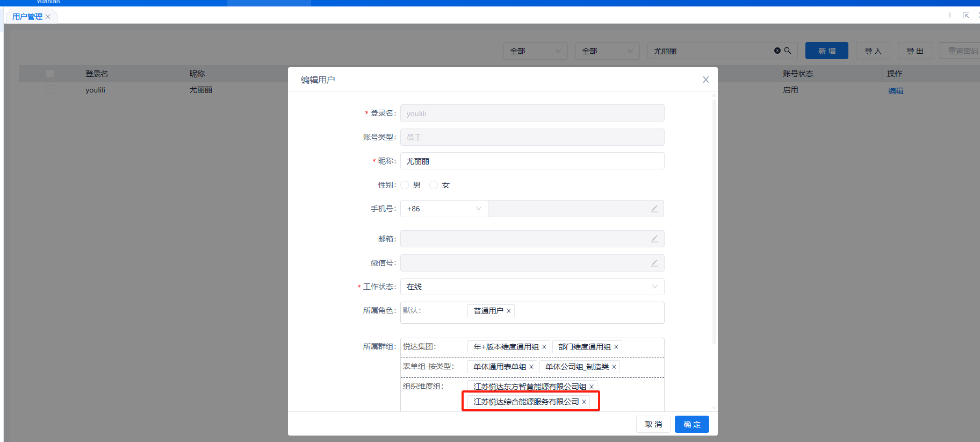Click edit pencil icon in 邮箱 field

(654, 239)
